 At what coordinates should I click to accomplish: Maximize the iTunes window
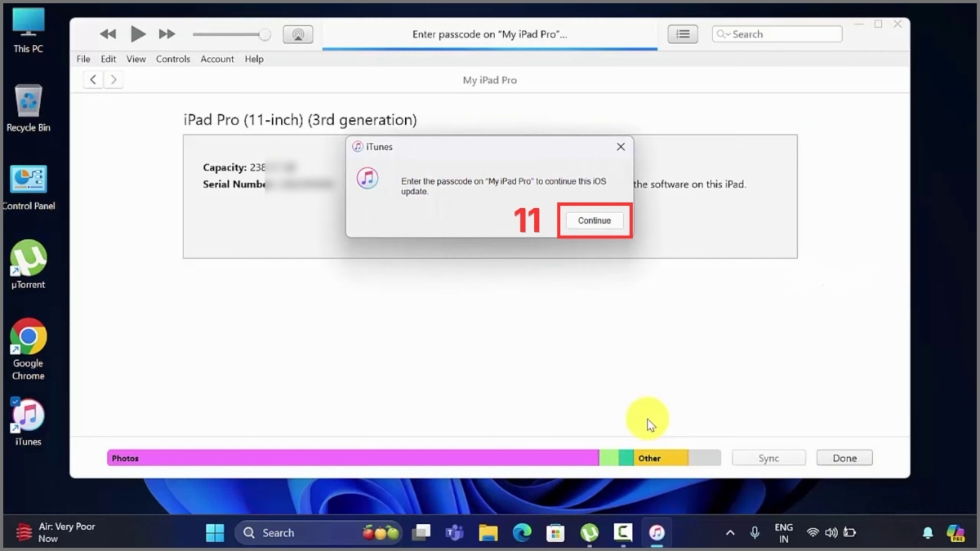coord(878,24)
